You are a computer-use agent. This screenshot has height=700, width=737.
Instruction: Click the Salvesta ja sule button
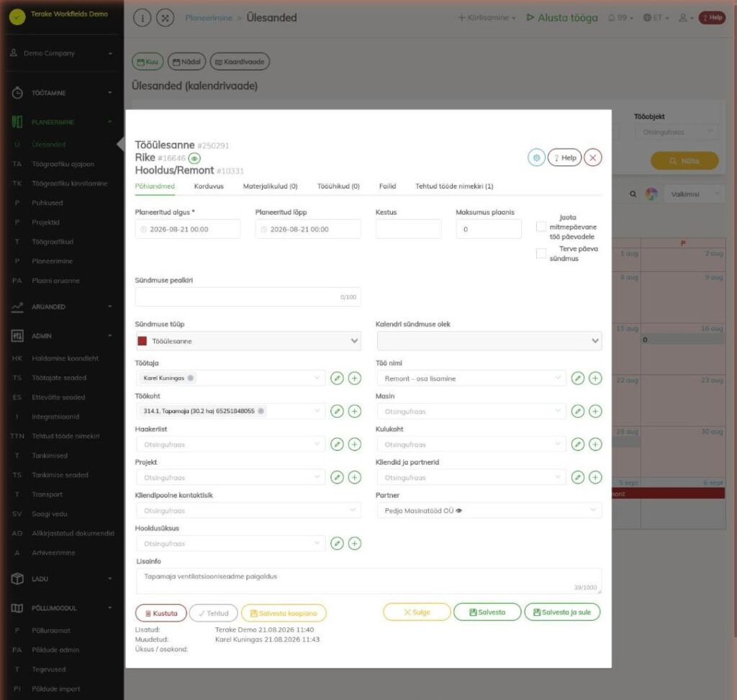pos(562,612)
